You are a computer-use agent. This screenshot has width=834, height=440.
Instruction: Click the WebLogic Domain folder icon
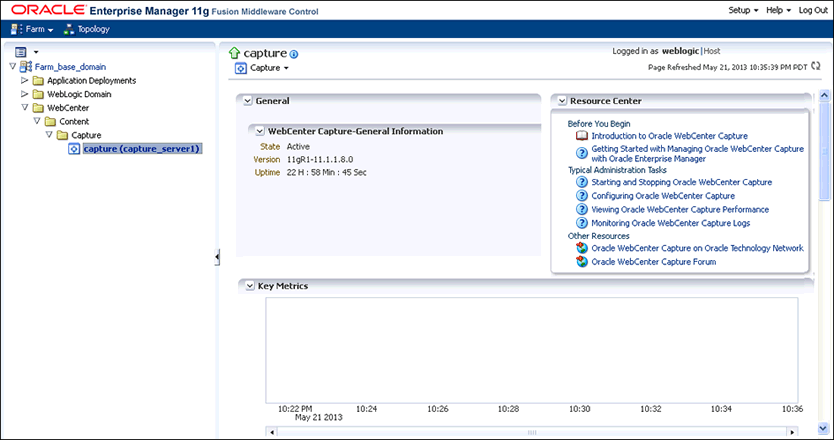tap(38, 94)
